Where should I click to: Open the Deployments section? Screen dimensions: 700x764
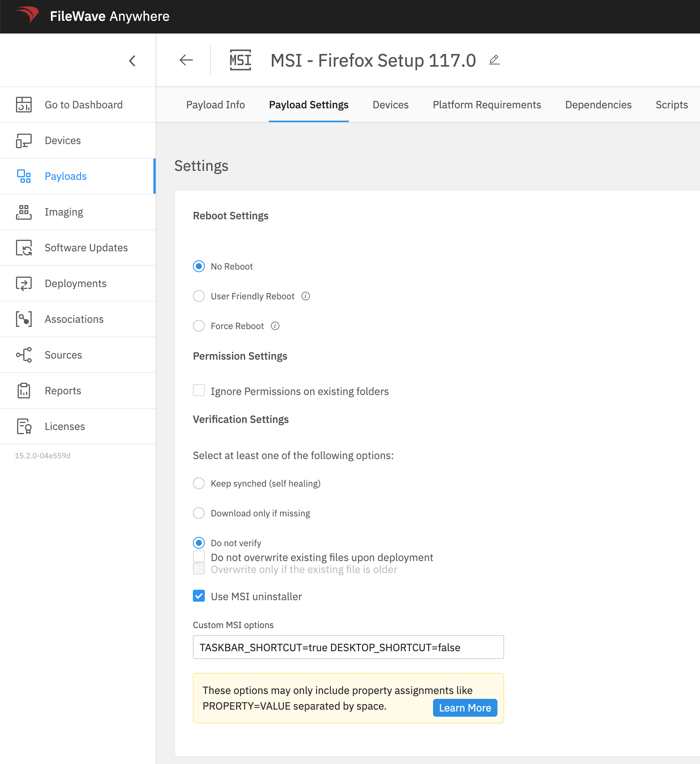(x=76, y=283)
